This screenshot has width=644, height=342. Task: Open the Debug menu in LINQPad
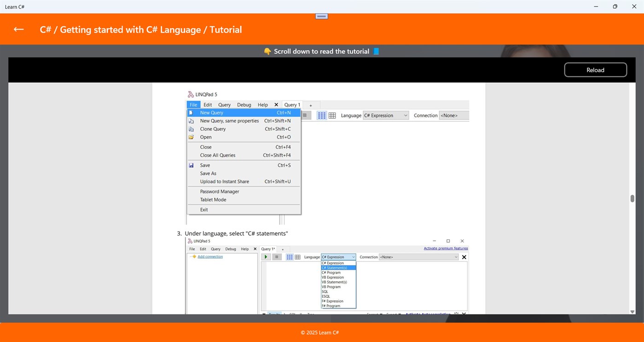tap(244, 104)
